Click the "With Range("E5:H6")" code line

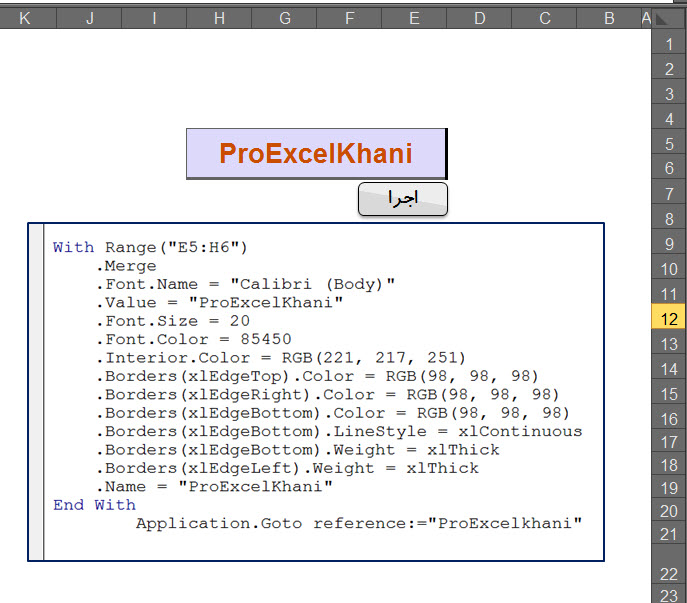149,247
